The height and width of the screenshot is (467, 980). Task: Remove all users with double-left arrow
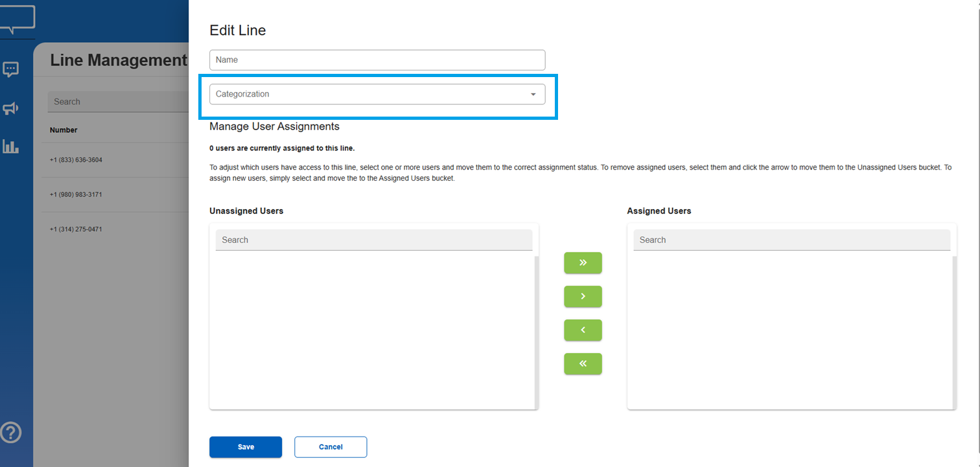pyautogui.click(x=583, y=364)
